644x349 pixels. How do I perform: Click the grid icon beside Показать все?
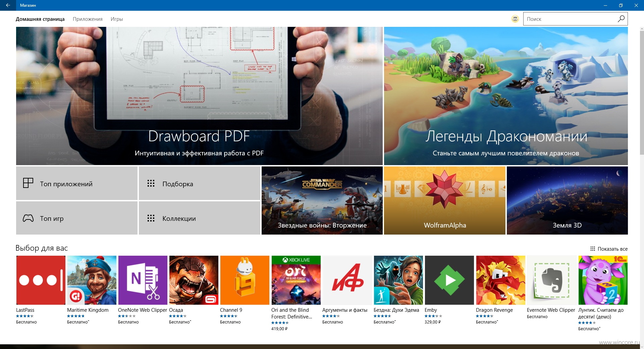click(593, 249)
